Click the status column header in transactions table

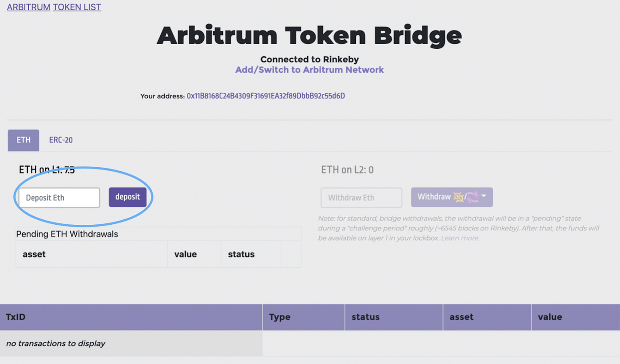[x=365, y=317]
